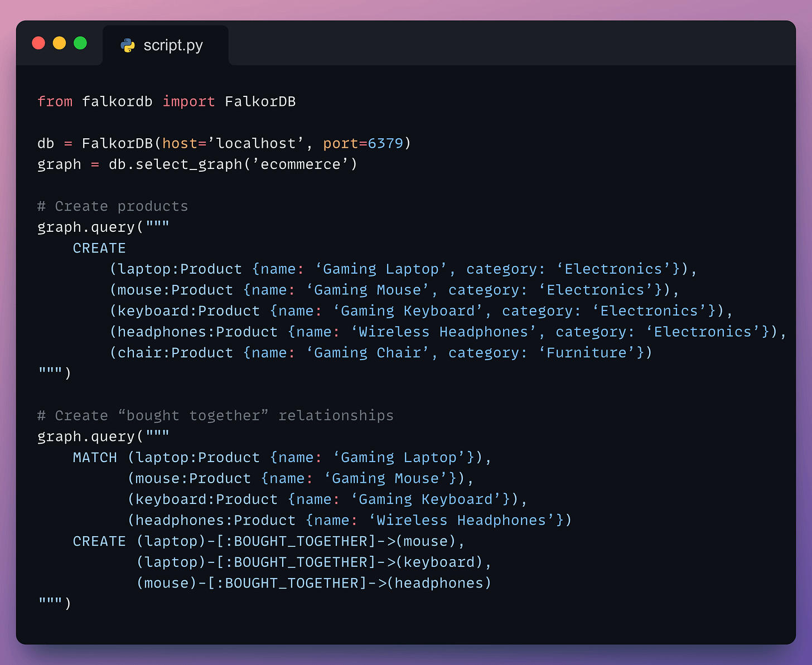Click the MATCH keyword
The height and width of the screenshot is (665, 812).
(x=95, y=458)
